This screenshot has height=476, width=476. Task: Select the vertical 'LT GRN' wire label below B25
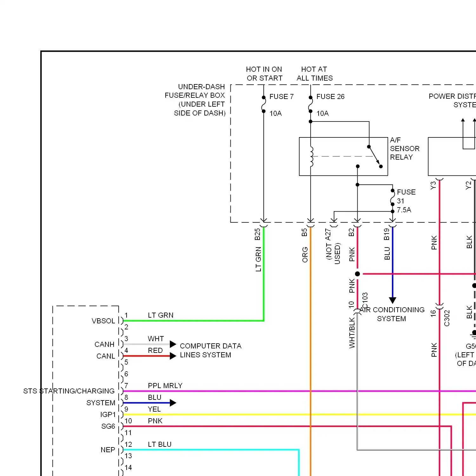[x=258, y=259]
